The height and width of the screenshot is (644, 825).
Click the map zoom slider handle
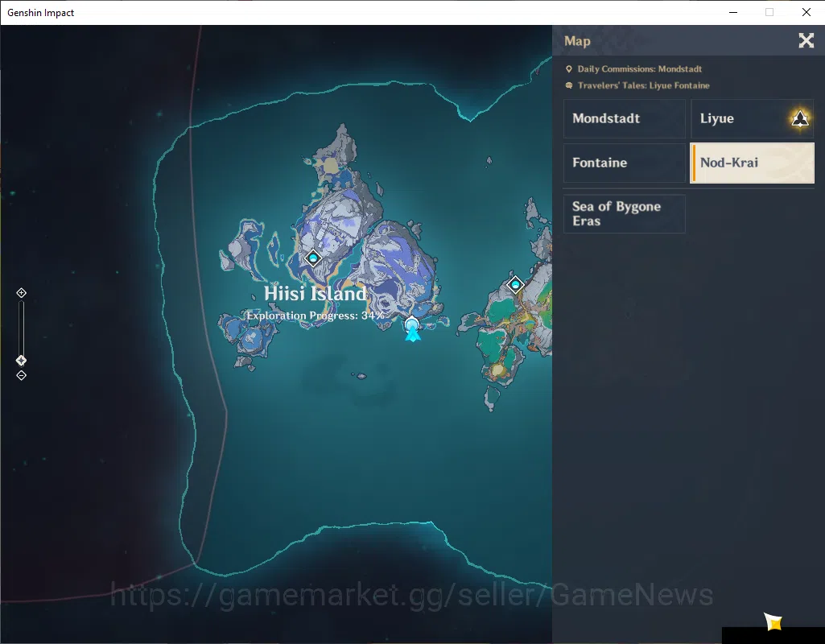tap(21, 361)
